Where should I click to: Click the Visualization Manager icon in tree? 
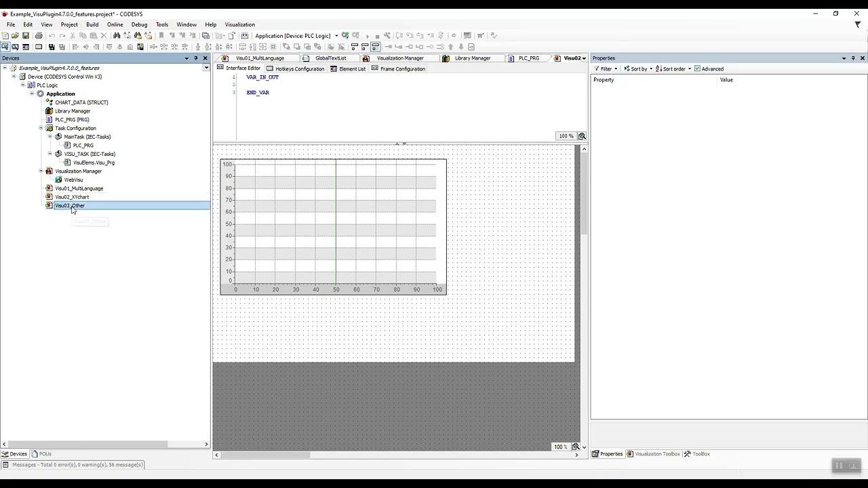coord(49,171)
